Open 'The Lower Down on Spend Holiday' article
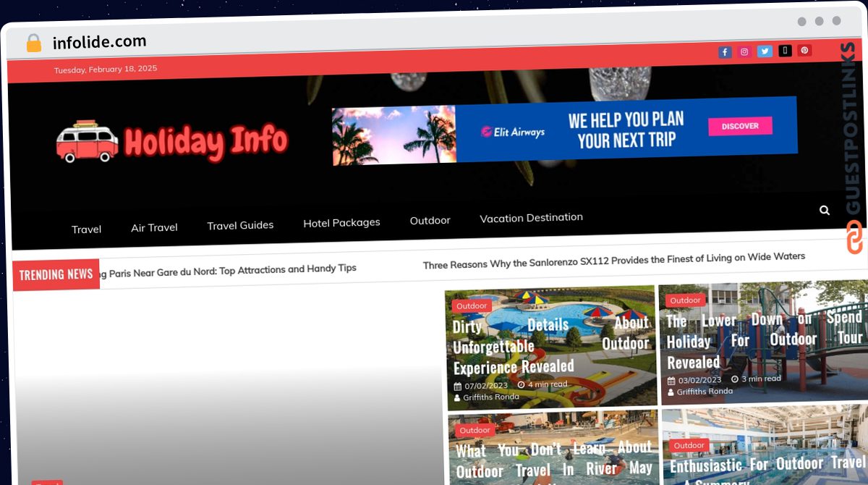The width and height of the screenshot is (868, 485). click(765, 339)
